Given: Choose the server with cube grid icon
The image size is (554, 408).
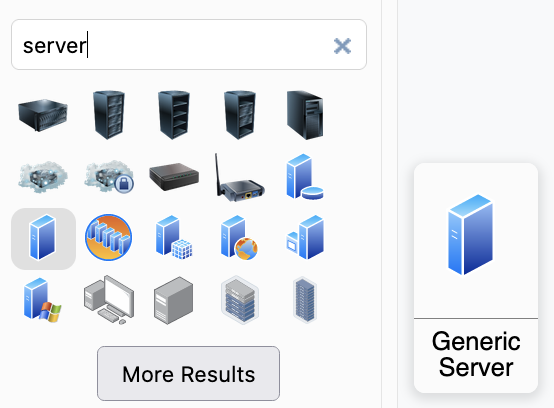Looking at the screenshot, I should click(174, 237).
